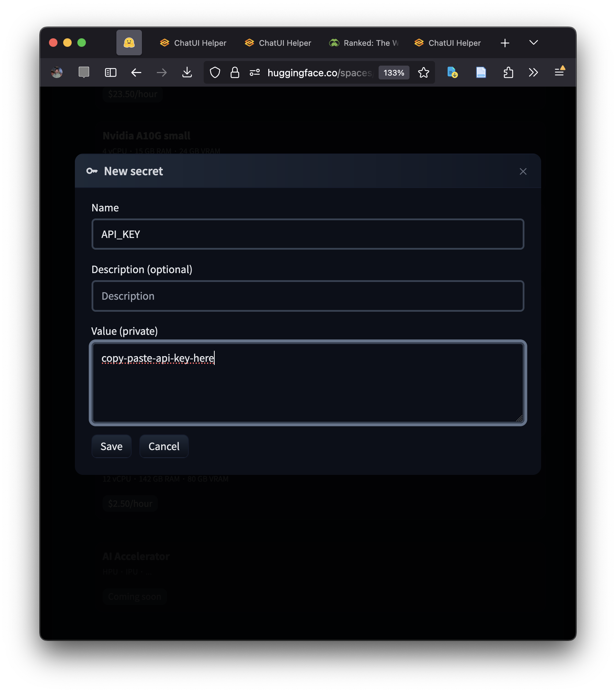Open the tab overview chevron

click(x=533, y=43)
